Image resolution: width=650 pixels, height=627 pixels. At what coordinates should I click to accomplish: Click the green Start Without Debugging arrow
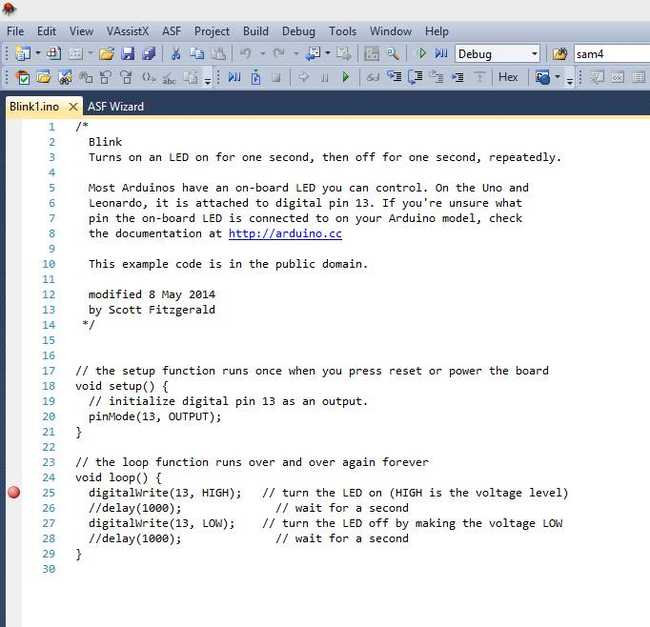click(x=422, y=53)
